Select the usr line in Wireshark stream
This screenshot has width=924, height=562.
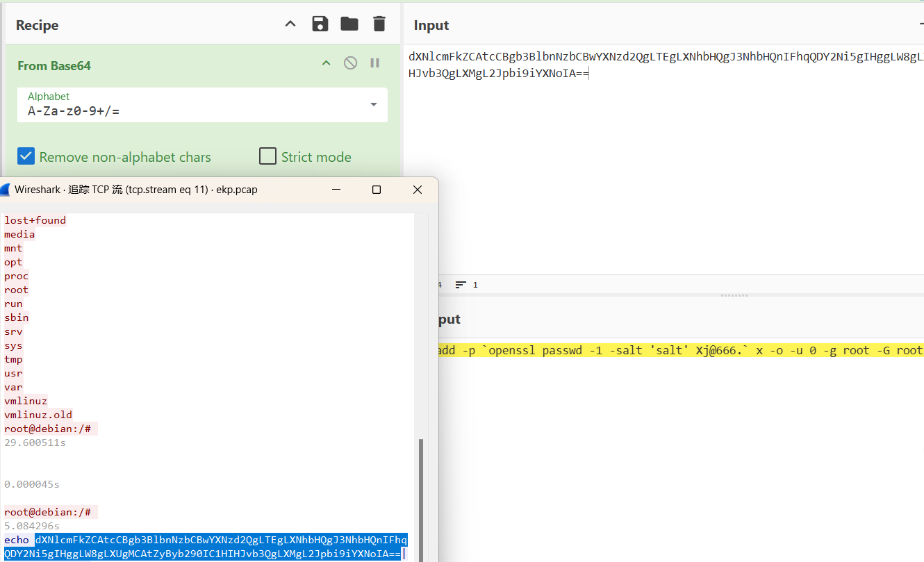[13, 373]
